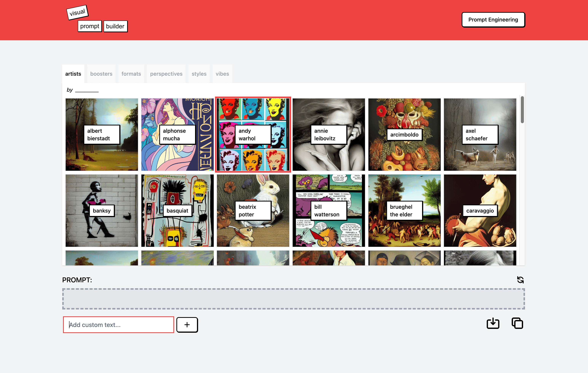This screenshot has width=588, height=373.
Task: Click the download prompt icon
Action: (x=493, y=323)
